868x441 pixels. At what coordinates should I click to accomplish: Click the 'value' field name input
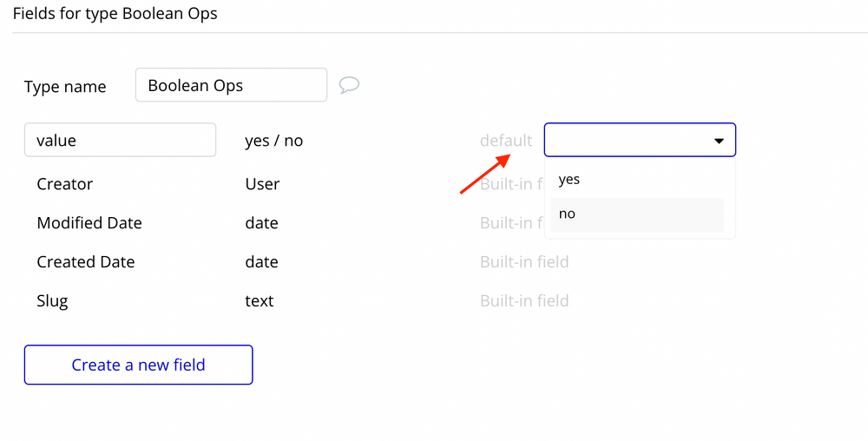click(x=120, y=140)
